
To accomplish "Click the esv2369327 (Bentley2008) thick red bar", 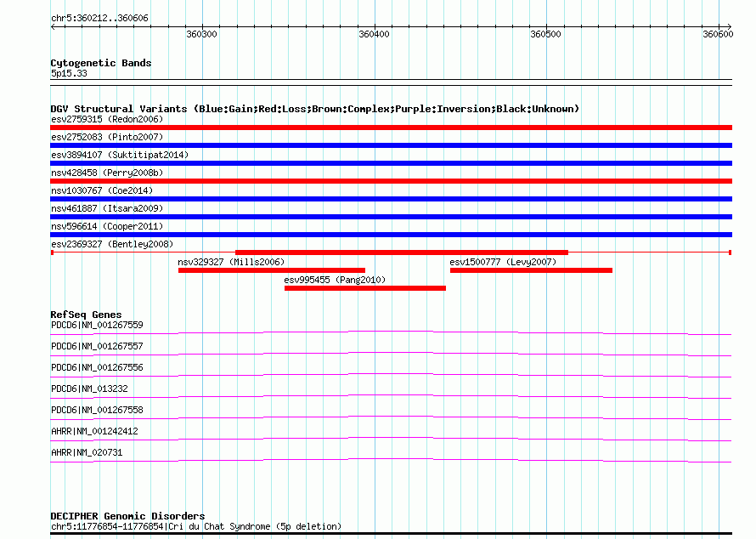I will (x=402, y=252).
